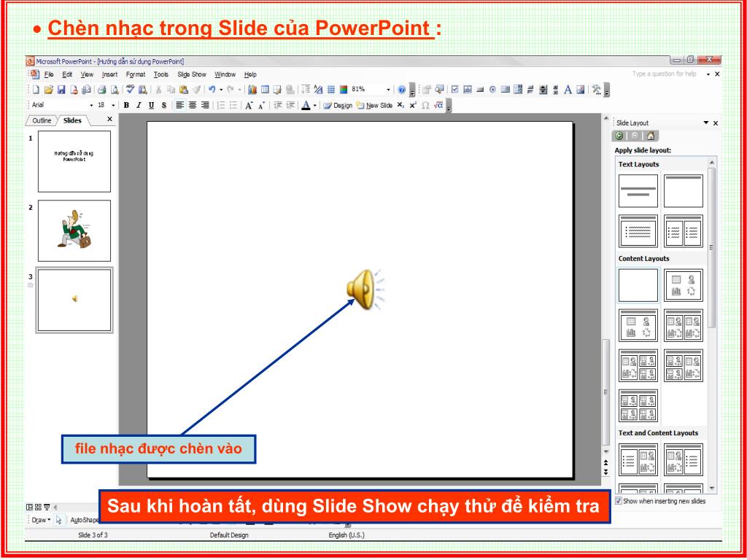This screenshot has width=747, height=560.
Task: Insert a table using the toolbar icon
Action: tap(265, 90)
